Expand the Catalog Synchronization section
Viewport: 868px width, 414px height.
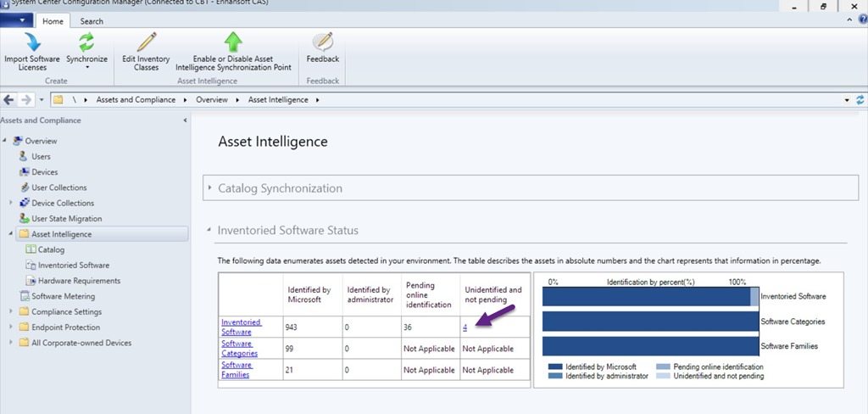[x=210, y=187]
